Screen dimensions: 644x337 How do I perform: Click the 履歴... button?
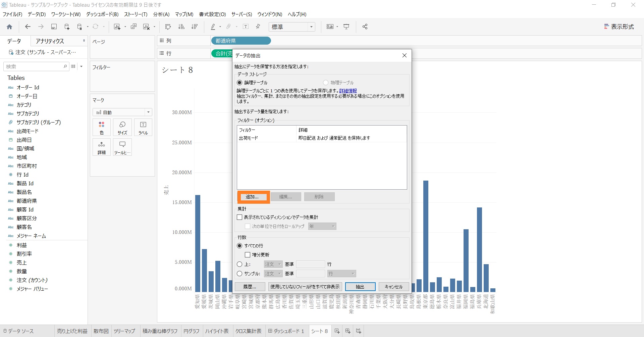(250, 287)
